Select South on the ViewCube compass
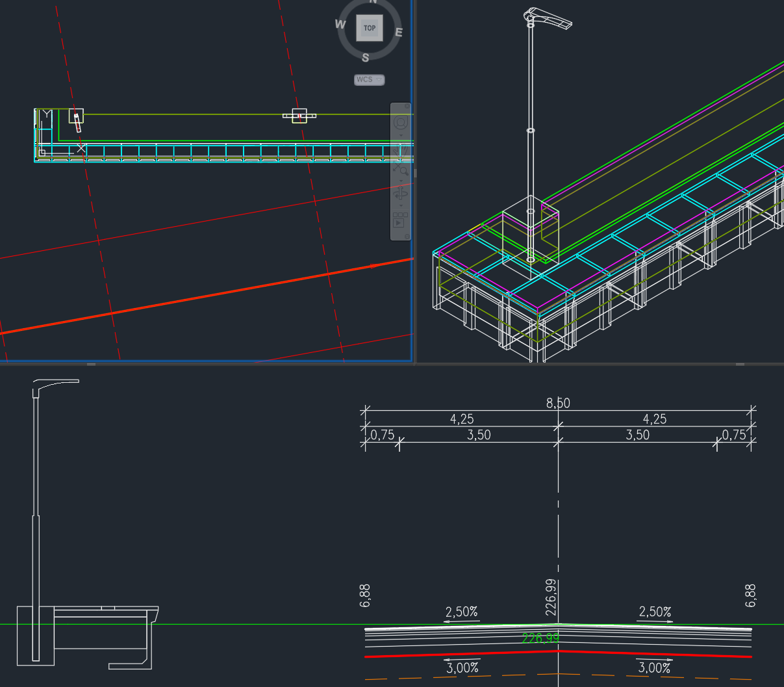 365,58
